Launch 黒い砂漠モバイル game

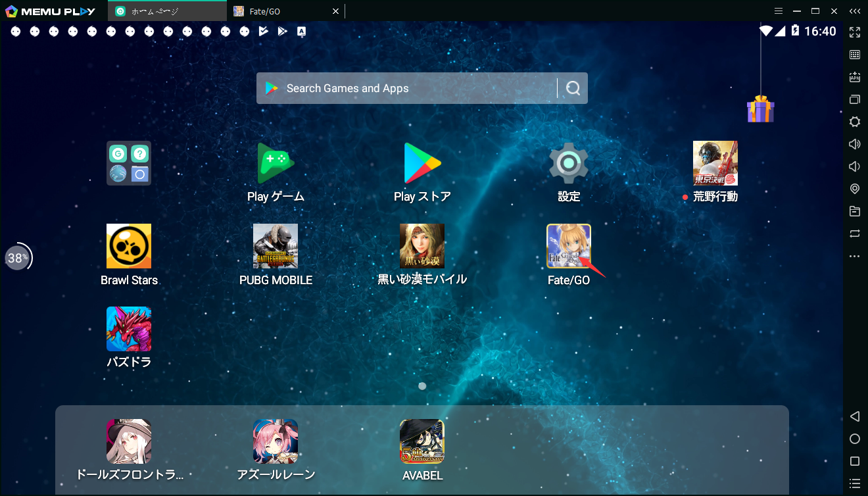click(422, 246)
